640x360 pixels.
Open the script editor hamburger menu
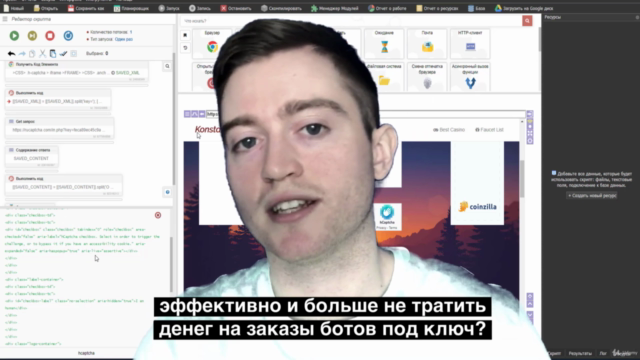coord(5,19)
